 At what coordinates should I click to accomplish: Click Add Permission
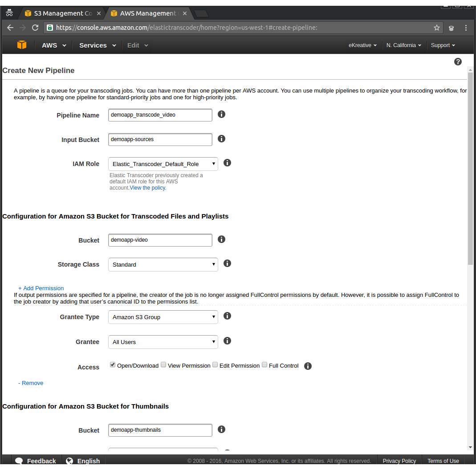pyautogui.click(x=41, y=288)
